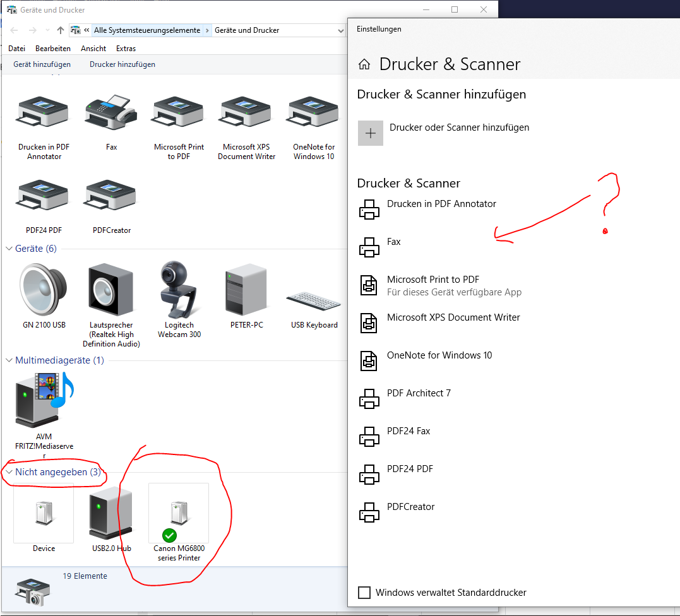680x616 pixels.
Task: Collapse the Geräte (6) group
Action: [x=9, y=249]
